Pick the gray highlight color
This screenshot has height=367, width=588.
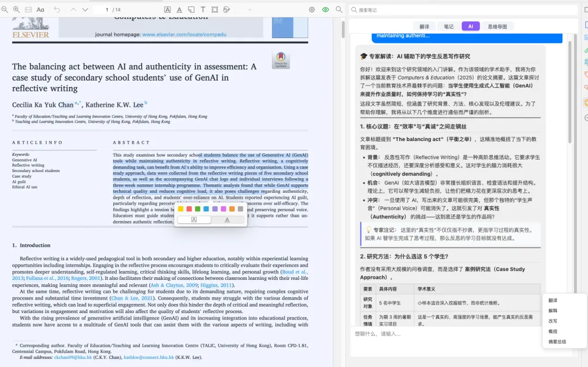[x=241, y=209]
